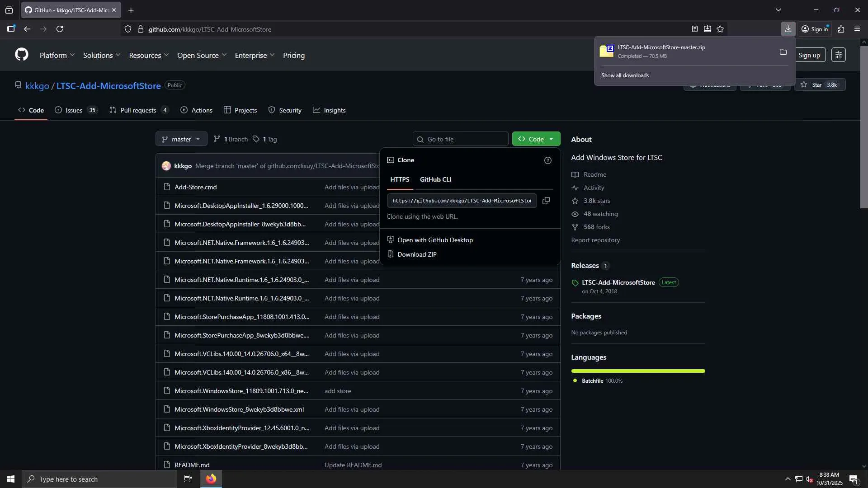Open Show all downloads link
The image size is (868, 488).
click(x=625, y=75)
